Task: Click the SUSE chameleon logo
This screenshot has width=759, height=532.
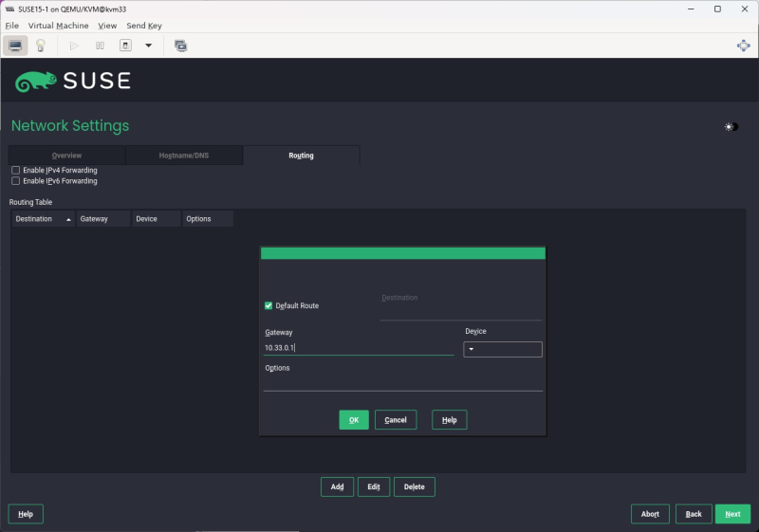Action: click(36, 81)
